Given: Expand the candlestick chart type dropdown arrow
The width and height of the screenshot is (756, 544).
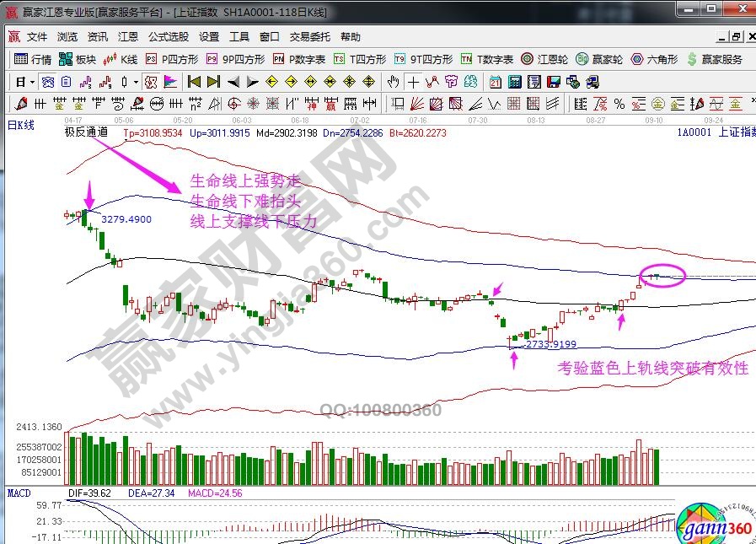Looking at the screenshot, I should [137, 82].
